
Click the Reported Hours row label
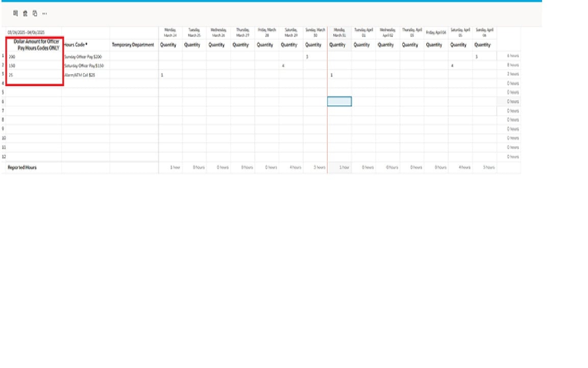coord(22,167)
